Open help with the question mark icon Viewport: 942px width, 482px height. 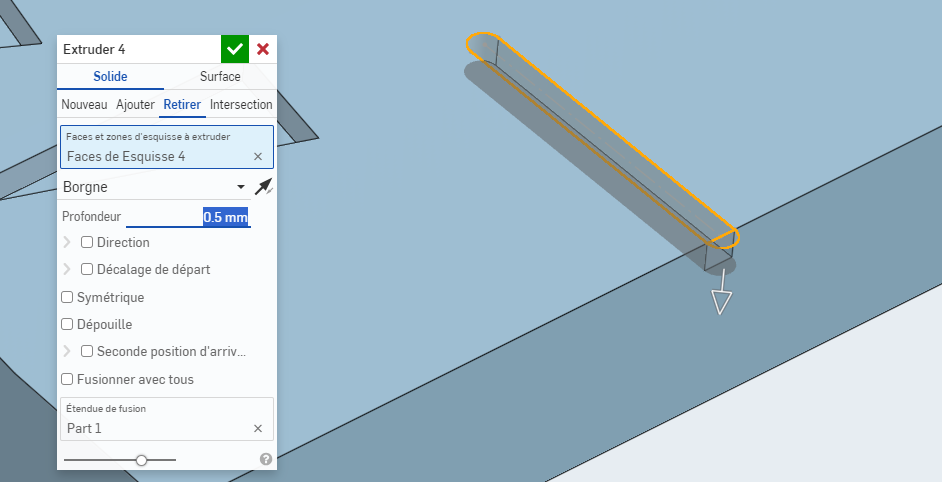266,459
